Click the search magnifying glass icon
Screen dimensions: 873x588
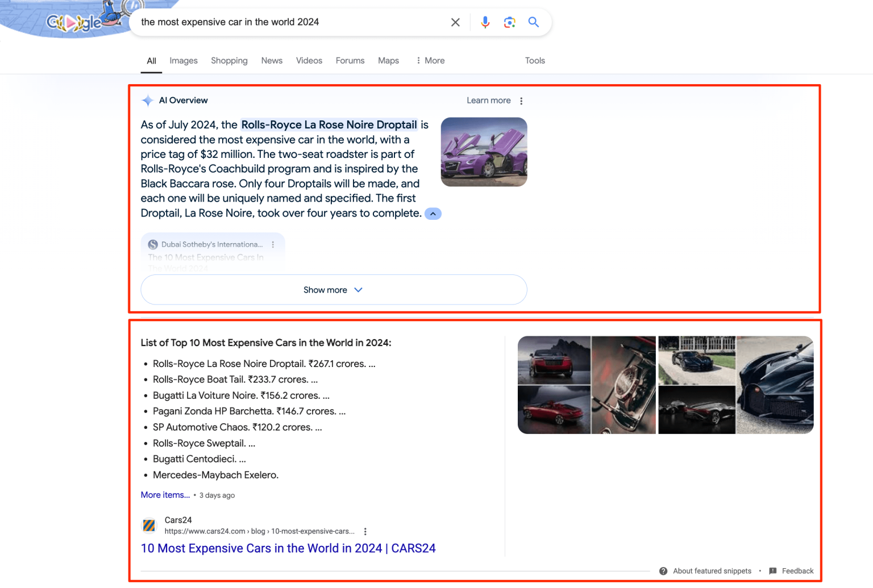click(533, 22)
